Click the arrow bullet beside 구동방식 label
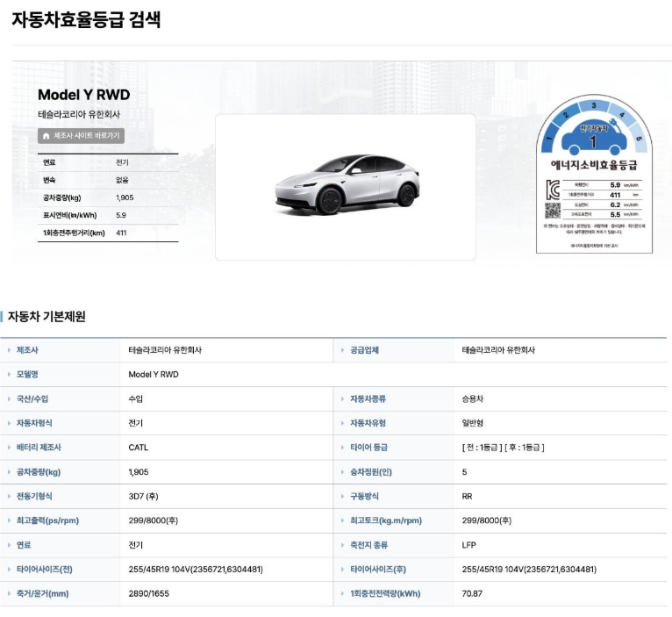 click(342, 497)
